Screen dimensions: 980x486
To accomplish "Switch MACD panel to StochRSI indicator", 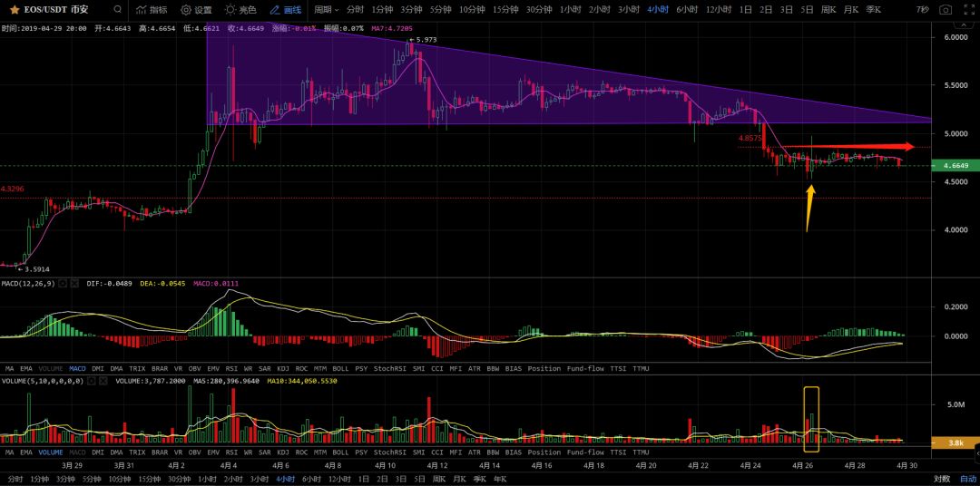I will 390,368.
